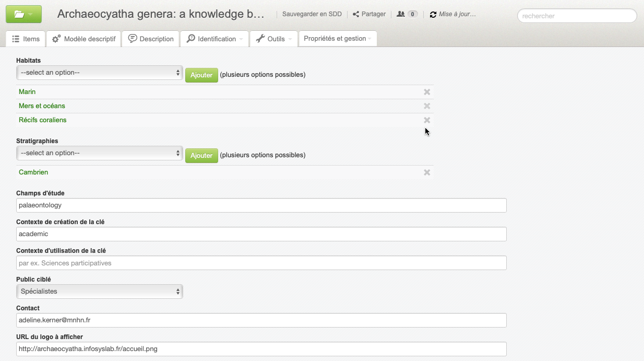Open the Outils tab menu
The height and width of the screenshot is (361, 644).
click(x=273, y=39)
